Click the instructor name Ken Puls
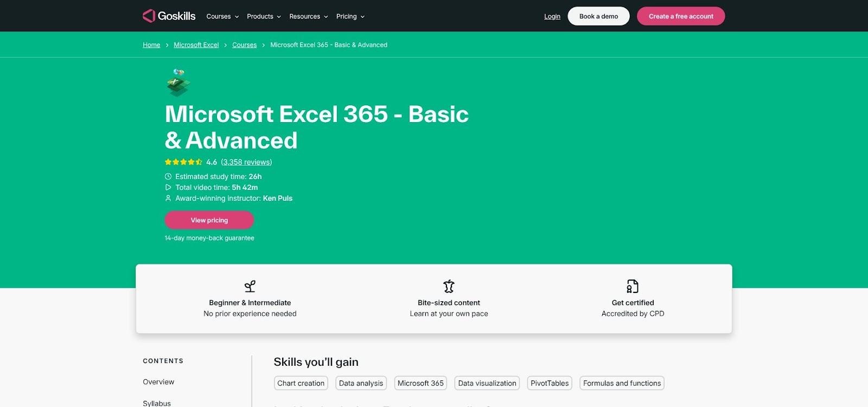Viewport: 868px width, 407px height. pyautogui.click(x=278, y=198)
